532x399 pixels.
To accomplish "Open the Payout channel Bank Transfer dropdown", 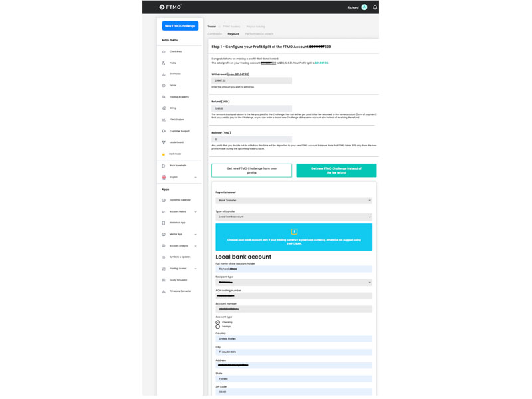I will click(294, 201).
